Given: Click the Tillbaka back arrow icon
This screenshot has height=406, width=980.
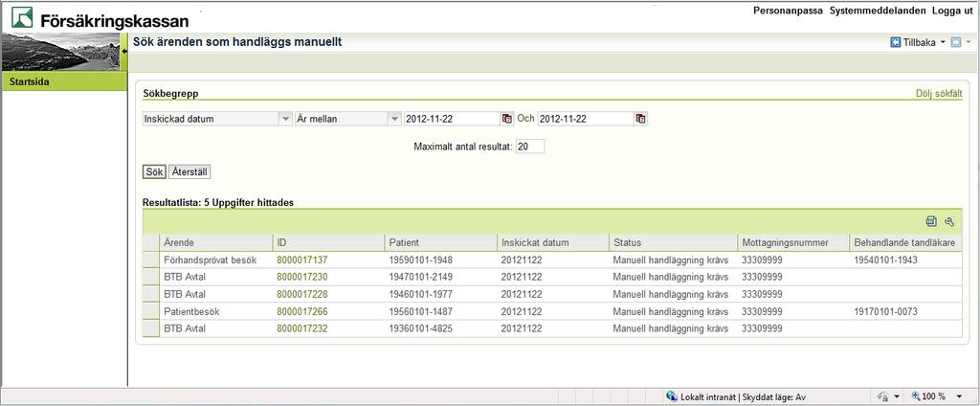Looking at the screenshot, I should click(x=896, y=42).
